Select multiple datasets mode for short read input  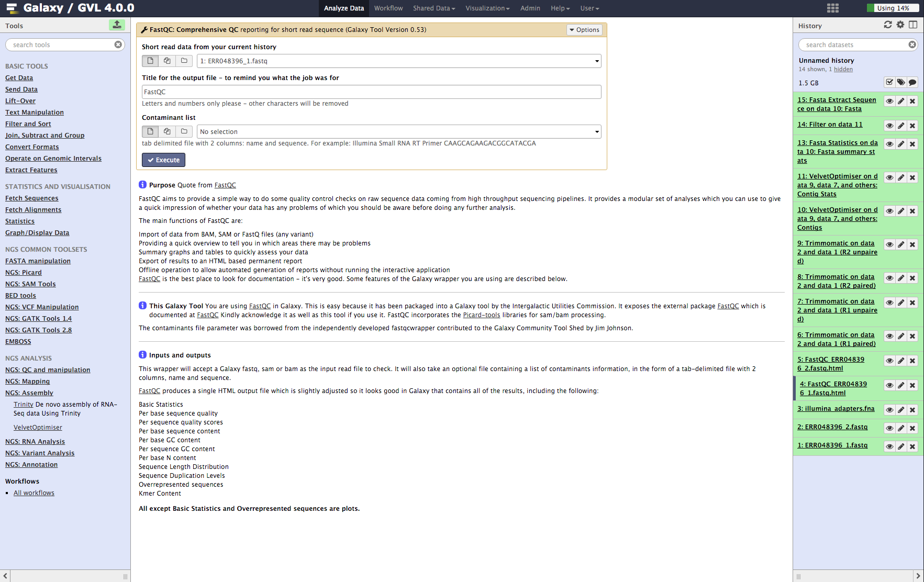click(x=167, y=61)
